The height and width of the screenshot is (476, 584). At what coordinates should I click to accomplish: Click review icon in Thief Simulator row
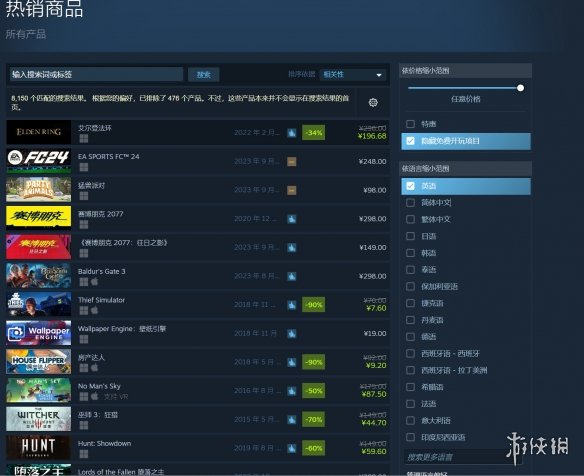tap(292, 305)
